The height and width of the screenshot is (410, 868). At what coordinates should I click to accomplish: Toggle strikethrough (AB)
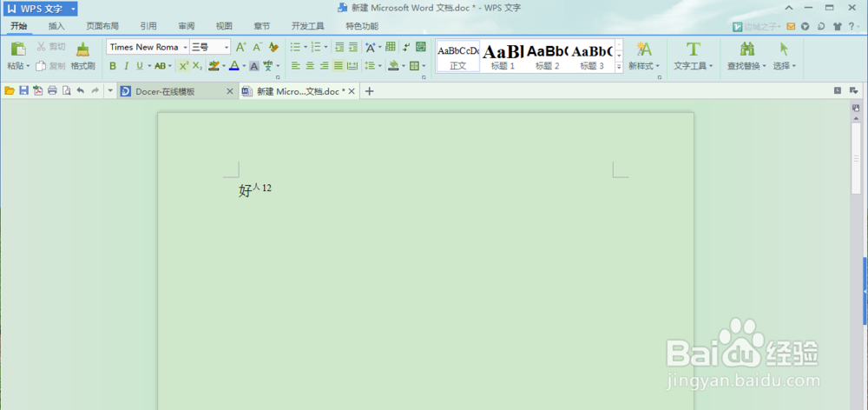(160, 66)
